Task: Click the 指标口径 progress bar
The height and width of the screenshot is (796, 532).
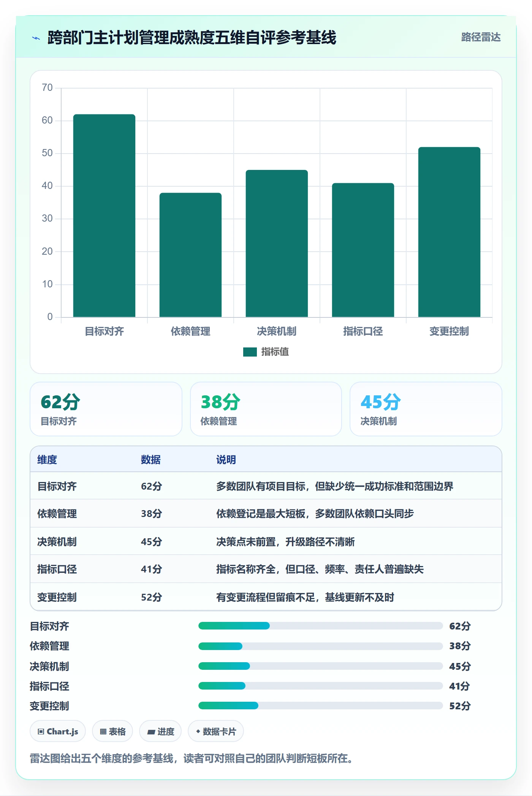Action: pos(321,686)
